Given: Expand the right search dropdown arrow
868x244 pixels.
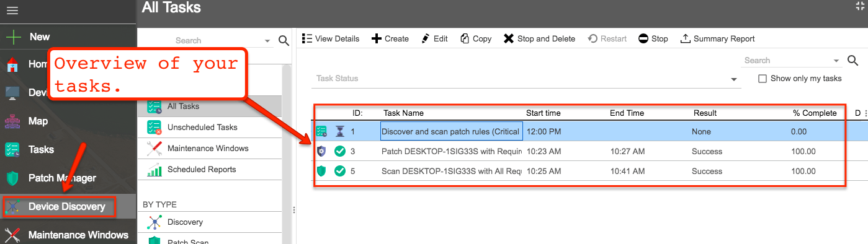Looking at the screenshot, I should tap(837, 61).
